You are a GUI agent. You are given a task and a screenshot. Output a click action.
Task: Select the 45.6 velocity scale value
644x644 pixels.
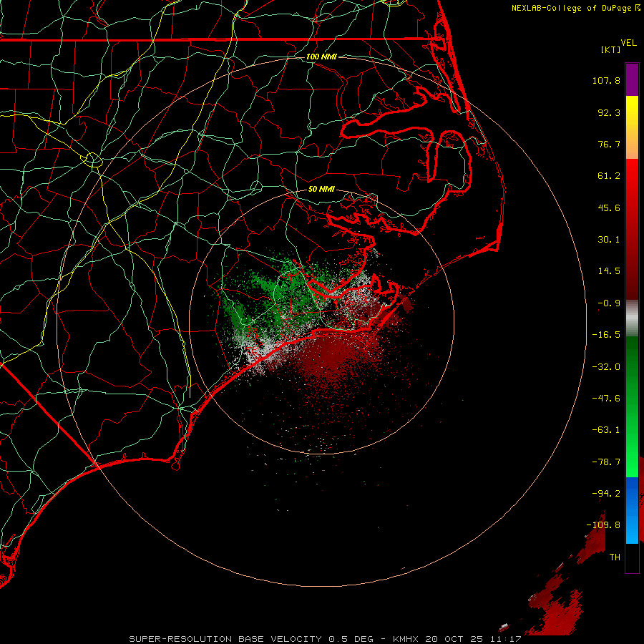[x=609, y=208]
